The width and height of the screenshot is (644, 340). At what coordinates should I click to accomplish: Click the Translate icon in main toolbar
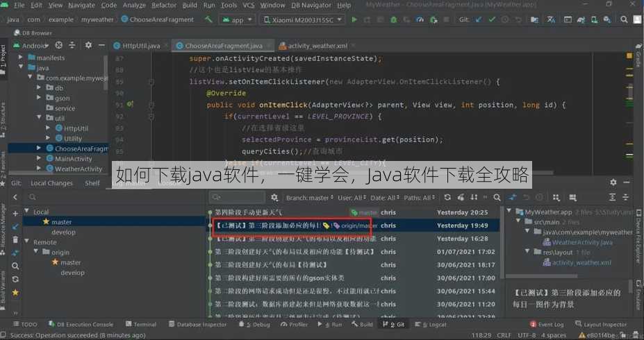pyautogui.click(x=551, y=19)
